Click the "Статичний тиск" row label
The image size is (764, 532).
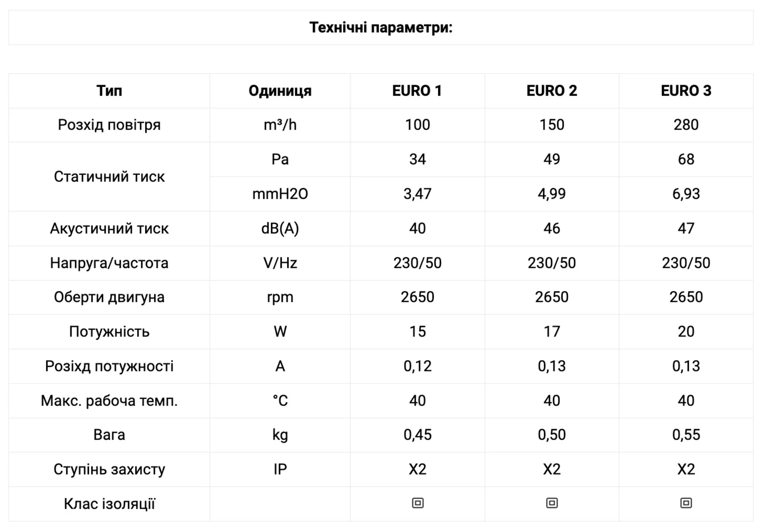pos(109,177)
